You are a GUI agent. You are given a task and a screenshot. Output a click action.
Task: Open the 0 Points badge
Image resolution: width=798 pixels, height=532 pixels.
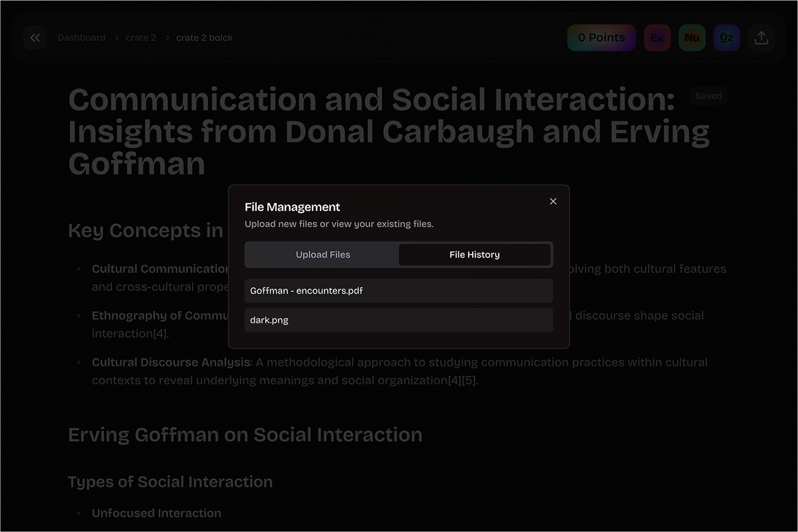click(x=601, y=38)
